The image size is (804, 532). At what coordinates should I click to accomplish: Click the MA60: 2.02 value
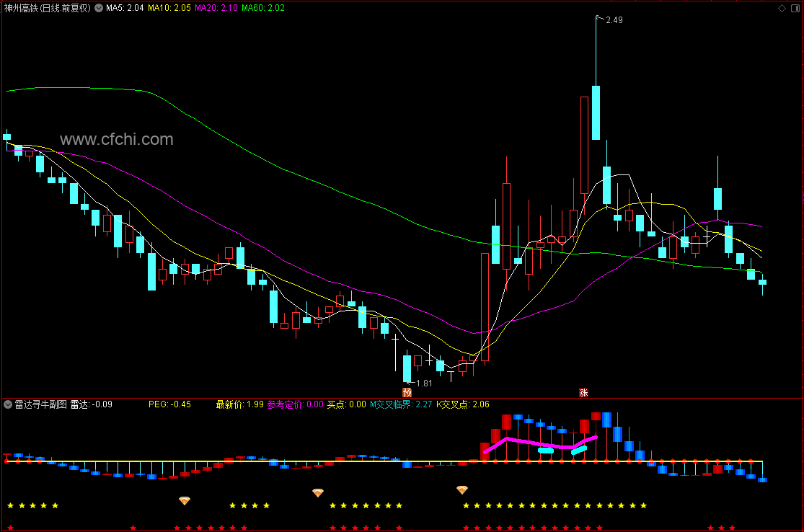[x=263, y=8]
